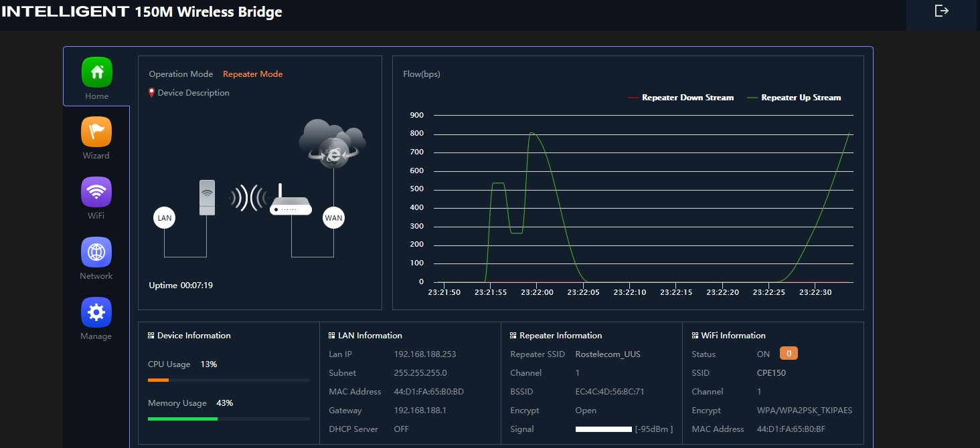Open the Network settings icon
Image resolution: width=980 pixels, height=448 pixels.
tap(96, 252)
